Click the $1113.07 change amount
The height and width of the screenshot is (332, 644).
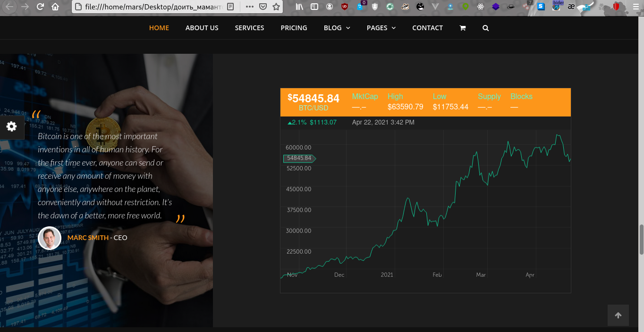click(323, 122)
